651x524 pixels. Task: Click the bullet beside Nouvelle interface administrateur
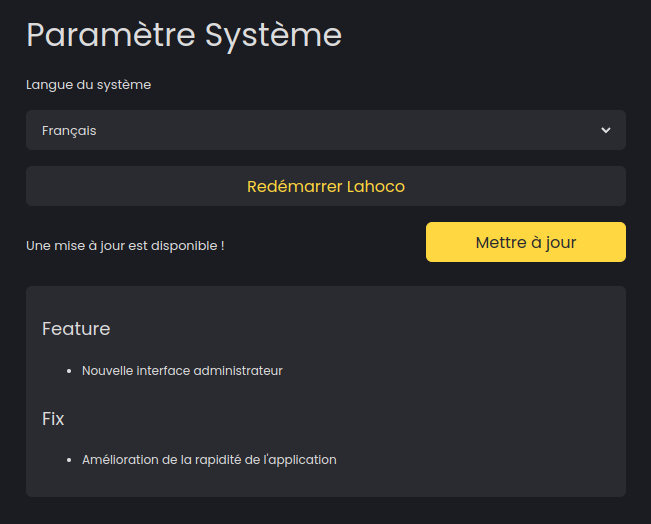pos(69,371)
